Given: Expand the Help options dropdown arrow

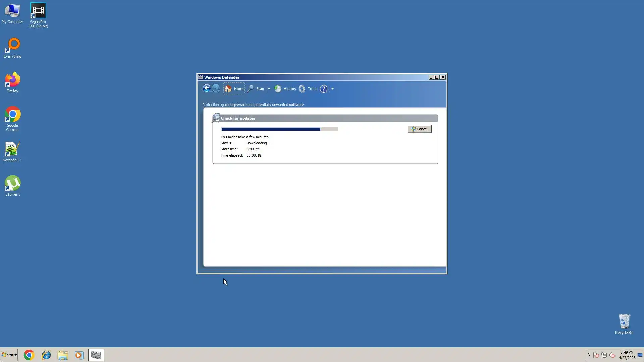Looking at the screenshot, I should 332,89.
